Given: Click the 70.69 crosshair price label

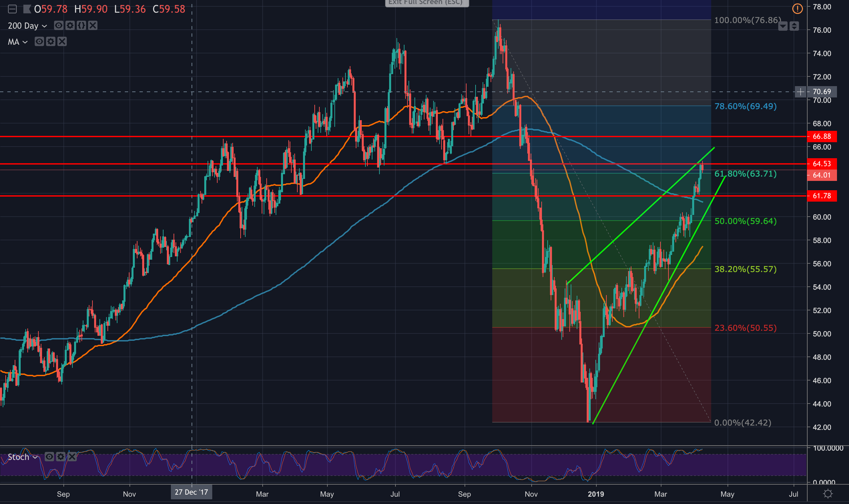Looking at the screenshot, I should pyautogui.click(x=822, y=92).
